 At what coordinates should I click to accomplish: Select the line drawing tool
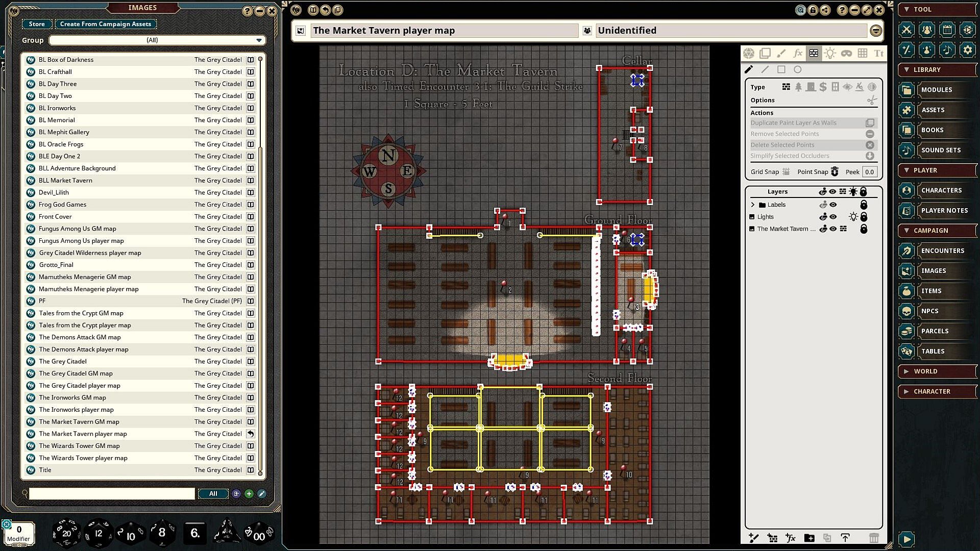[x=765, y=69]
